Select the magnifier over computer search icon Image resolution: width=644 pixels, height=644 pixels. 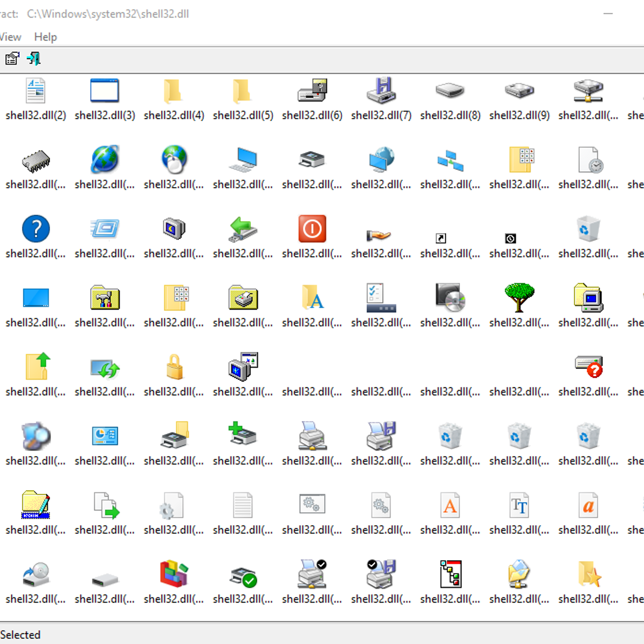coord(36,436)
